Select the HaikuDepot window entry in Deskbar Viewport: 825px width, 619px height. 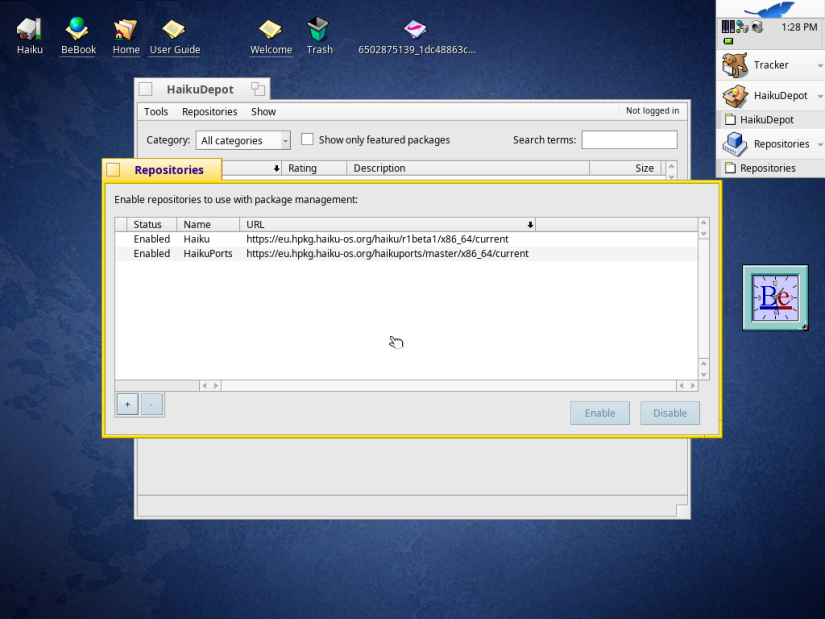click(771, 119)
